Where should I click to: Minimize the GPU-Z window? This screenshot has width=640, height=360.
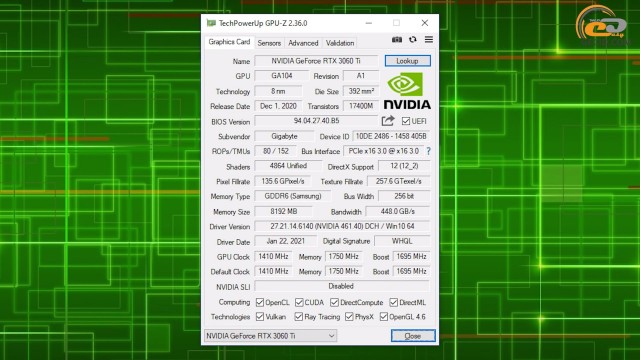coord(369,23)
